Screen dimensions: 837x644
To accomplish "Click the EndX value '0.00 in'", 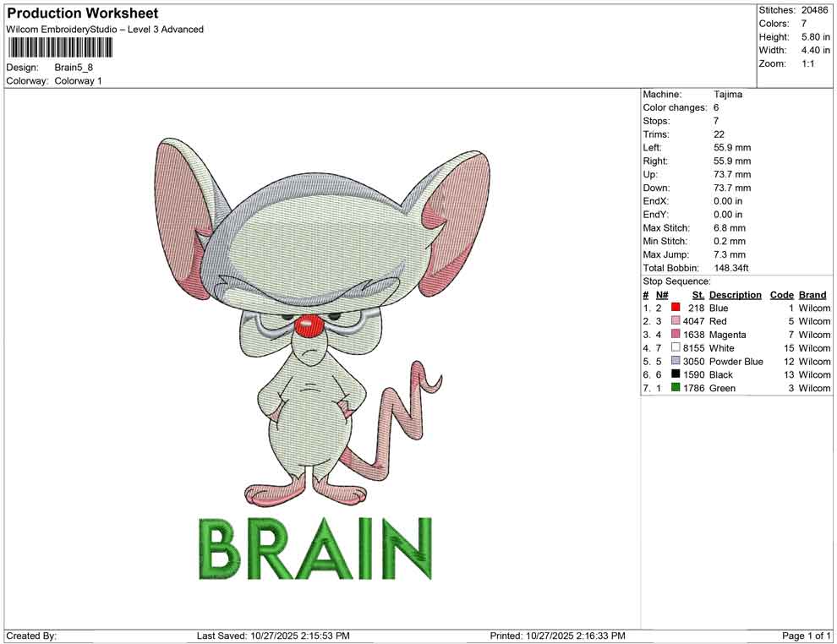I will tap(728, 201).
